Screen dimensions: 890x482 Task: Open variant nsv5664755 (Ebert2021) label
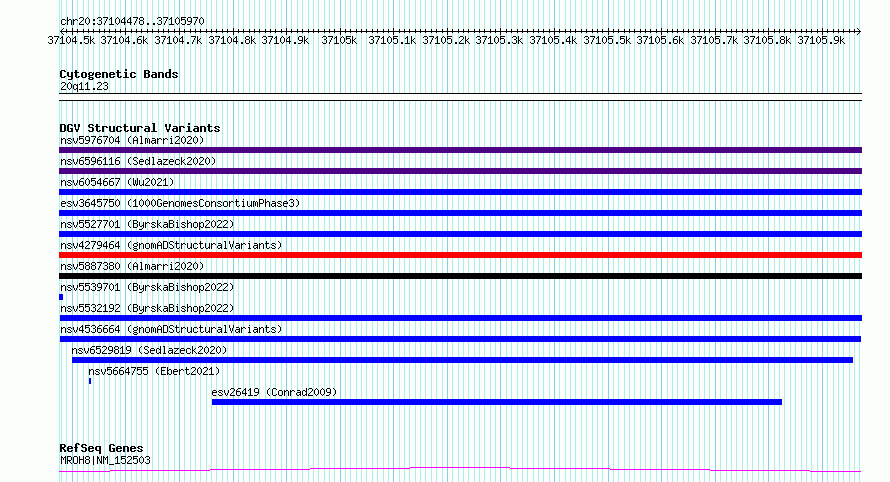(x=154, y=371)
